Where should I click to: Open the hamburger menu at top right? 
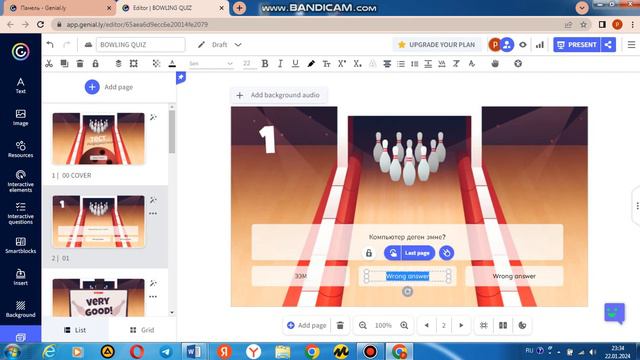(631, 44)
